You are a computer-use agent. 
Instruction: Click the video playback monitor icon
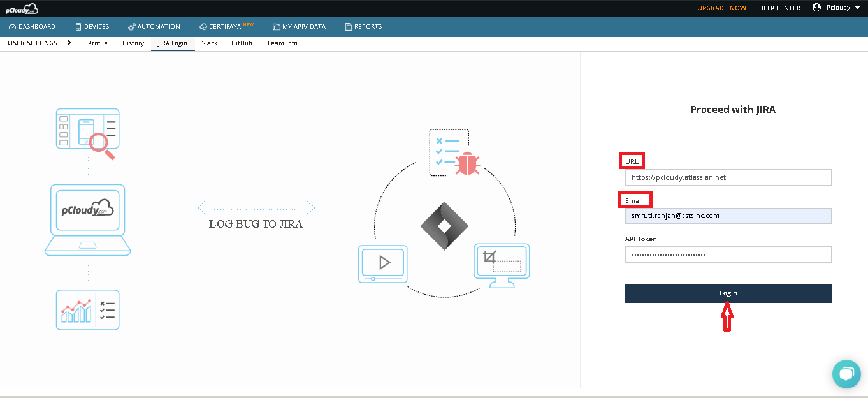coord(383,263)
